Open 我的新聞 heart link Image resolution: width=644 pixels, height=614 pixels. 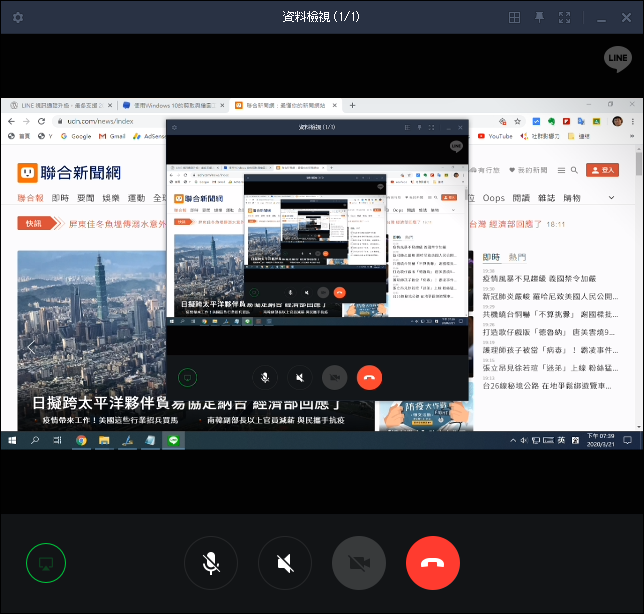point(528,170)
